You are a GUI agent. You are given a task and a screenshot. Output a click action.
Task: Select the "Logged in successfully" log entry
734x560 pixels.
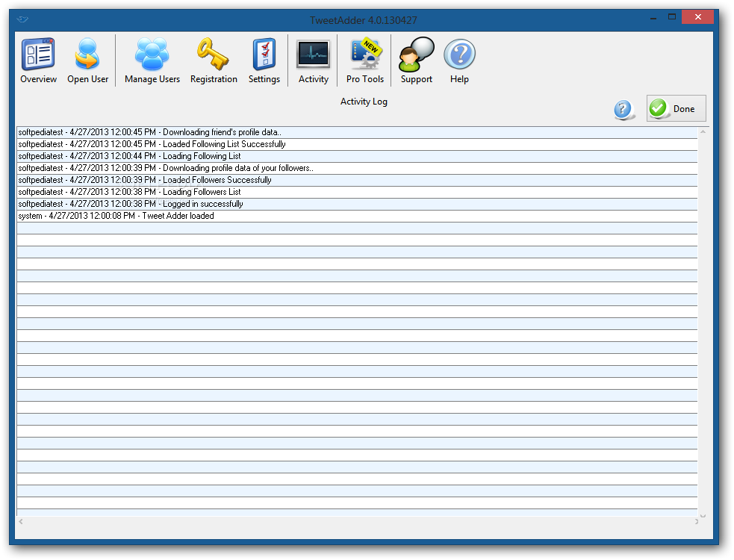(357, 204)
